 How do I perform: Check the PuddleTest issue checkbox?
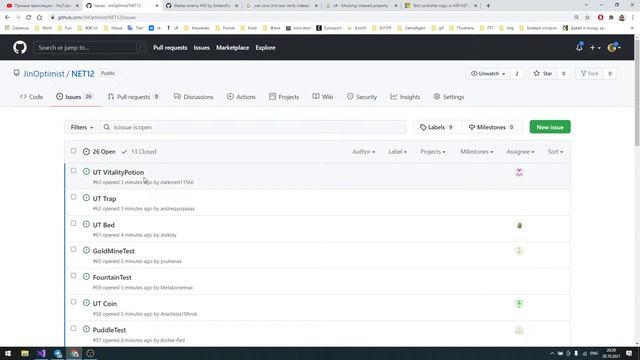[x=73, y=328]
